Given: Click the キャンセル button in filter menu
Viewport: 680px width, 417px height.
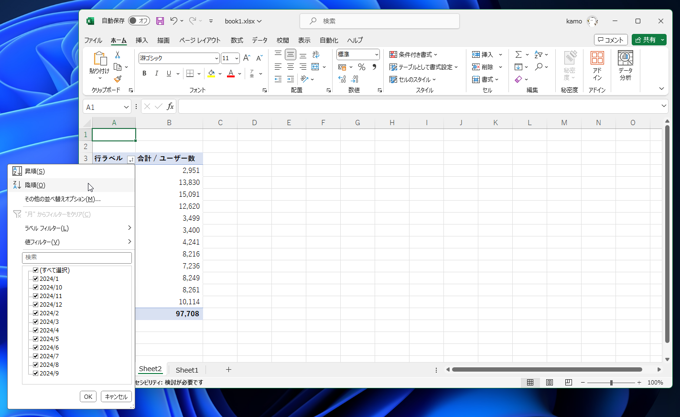Looking at the screenshot, I should (115, 397).
